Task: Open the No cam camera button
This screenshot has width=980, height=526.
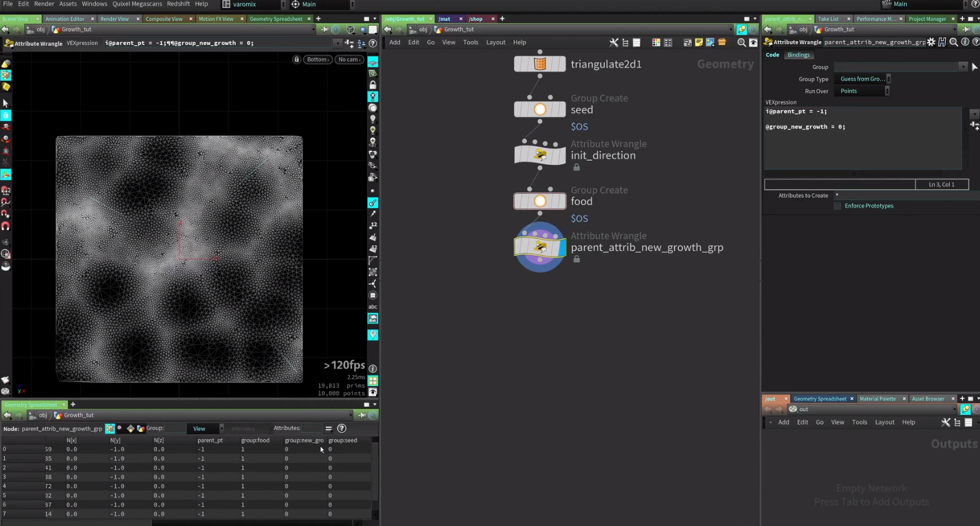Action: [349, 59]
